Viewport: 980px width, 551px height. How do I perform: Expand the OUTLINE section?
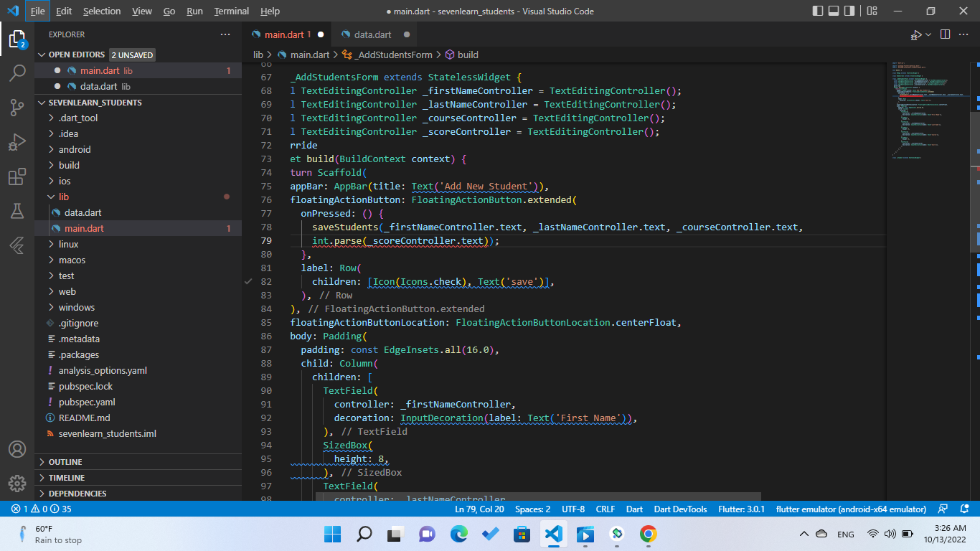[x=65, y=462]
